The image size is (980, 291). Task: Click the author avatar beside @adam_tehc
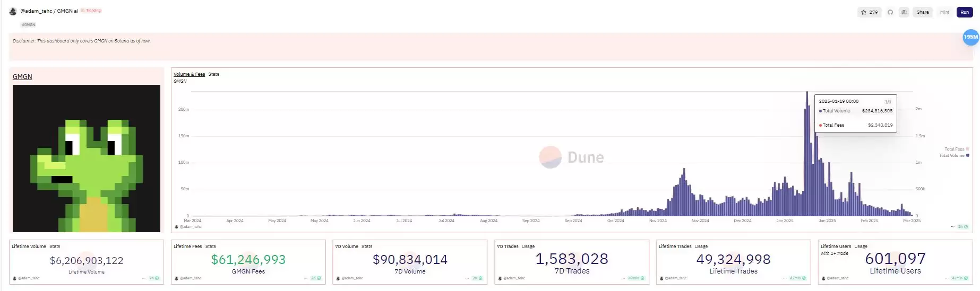click(13, 11)
